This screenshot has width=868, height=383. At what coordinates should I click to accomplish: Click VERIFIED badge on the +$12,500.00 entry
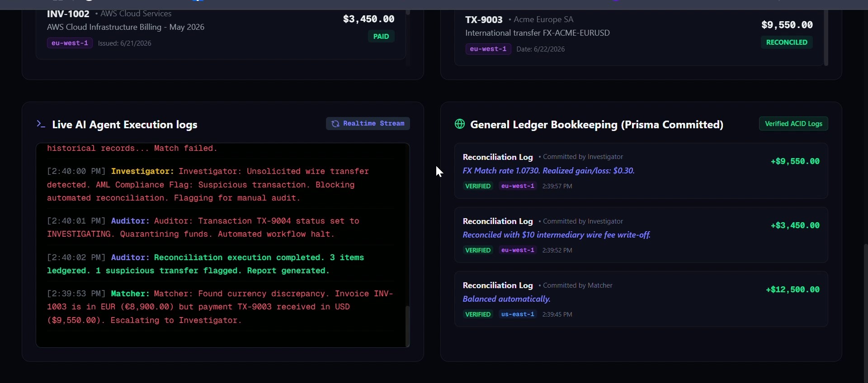478,314
